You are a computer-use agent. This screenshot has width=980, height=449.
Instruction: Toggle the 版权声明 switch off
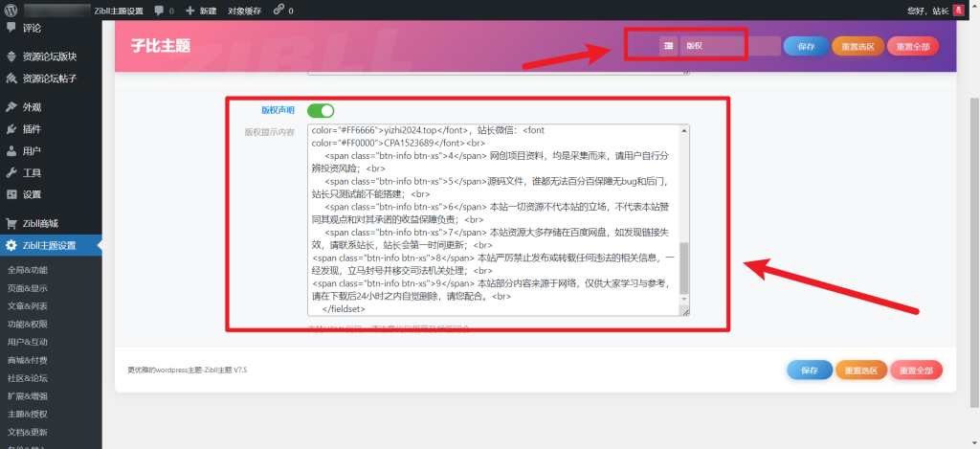pyautogui.click(x=321, y=111)
